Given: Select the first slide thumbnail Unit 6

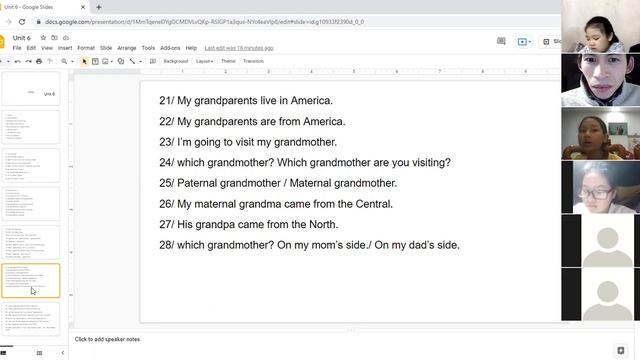Looking at the screenshot, I should [31, 89].
